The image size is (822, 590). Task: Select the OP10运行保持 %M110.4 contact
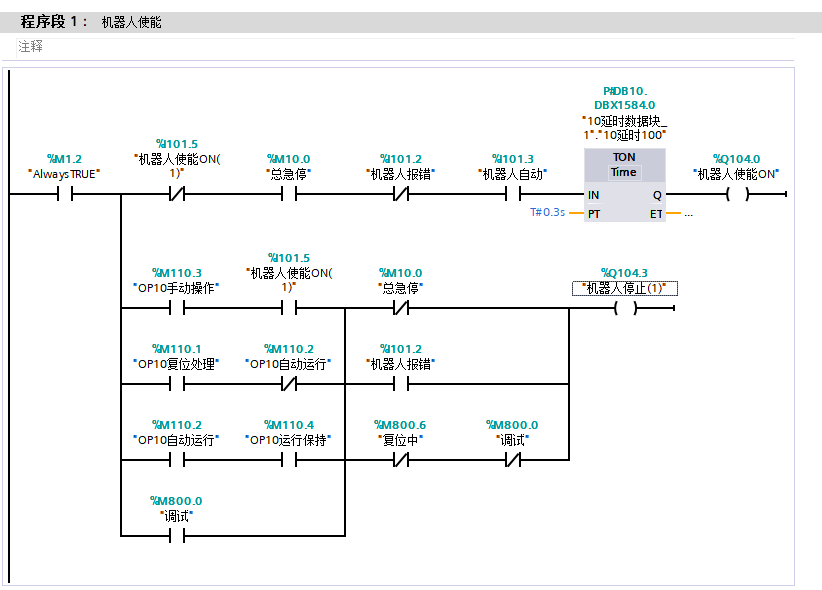point(289,460)
